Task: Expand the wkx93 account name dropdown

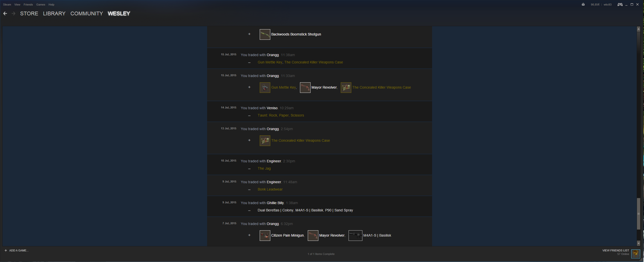Action: click(x=607, y=5)
